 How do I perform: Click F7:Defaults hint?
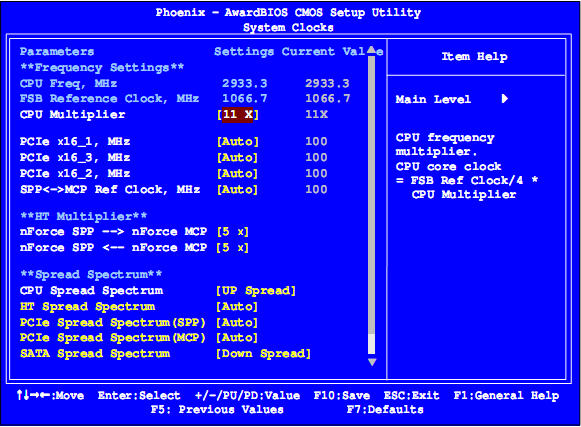pos(385,410)
